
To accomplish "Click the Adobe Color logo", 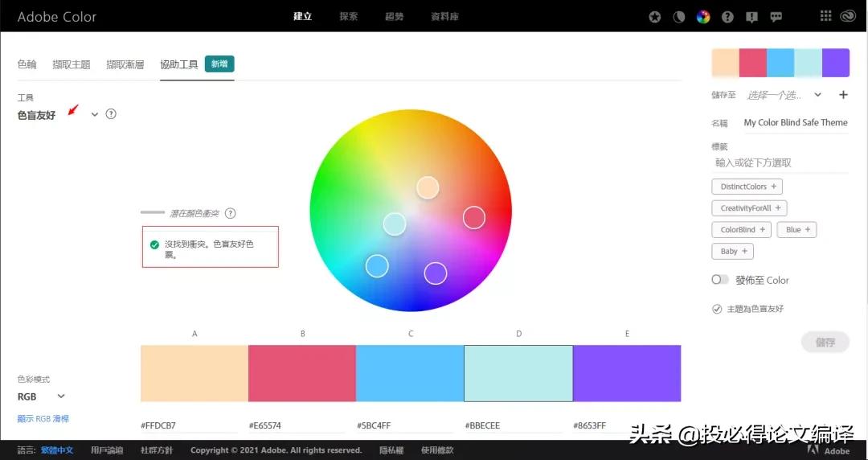I will [56, 17].
